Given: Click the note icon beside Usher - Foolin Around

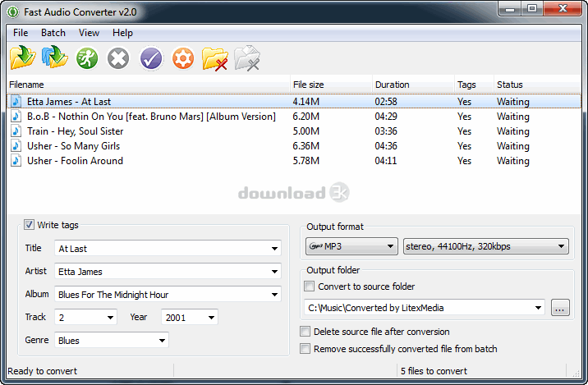Looking at the screenshot, I should (16, 160).
